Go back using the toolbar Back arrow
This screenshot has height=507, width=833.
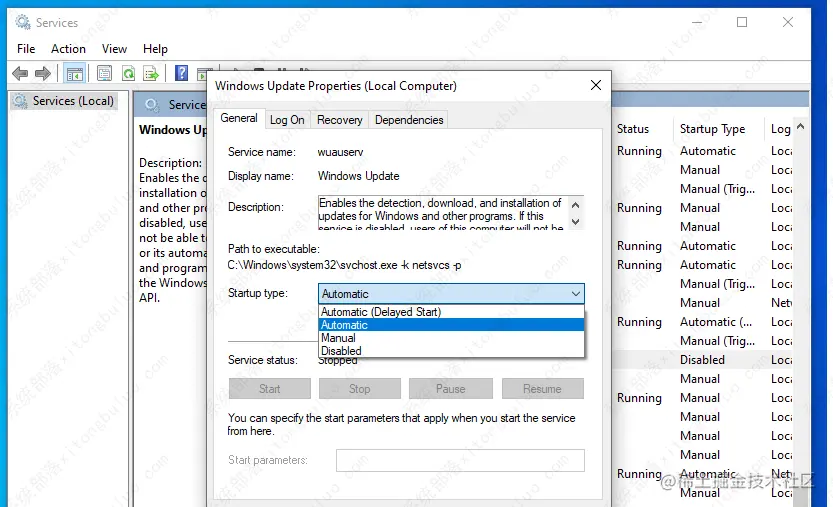[20, 73]
